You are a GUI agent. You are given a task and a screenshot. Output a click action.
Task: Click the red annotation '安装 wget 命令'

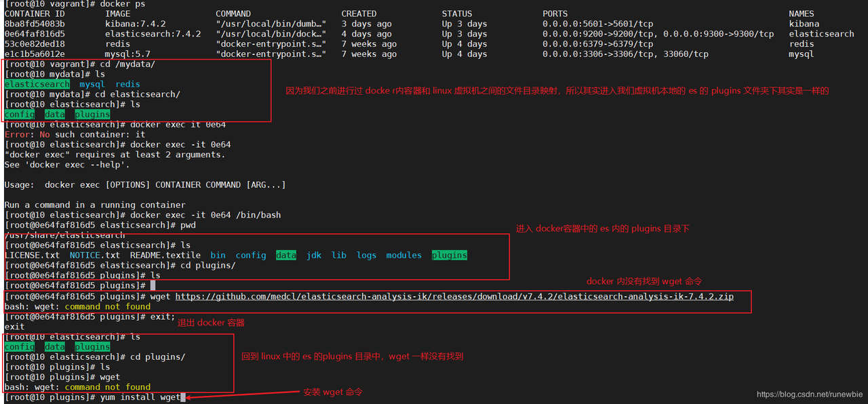(x=333, y=392)
